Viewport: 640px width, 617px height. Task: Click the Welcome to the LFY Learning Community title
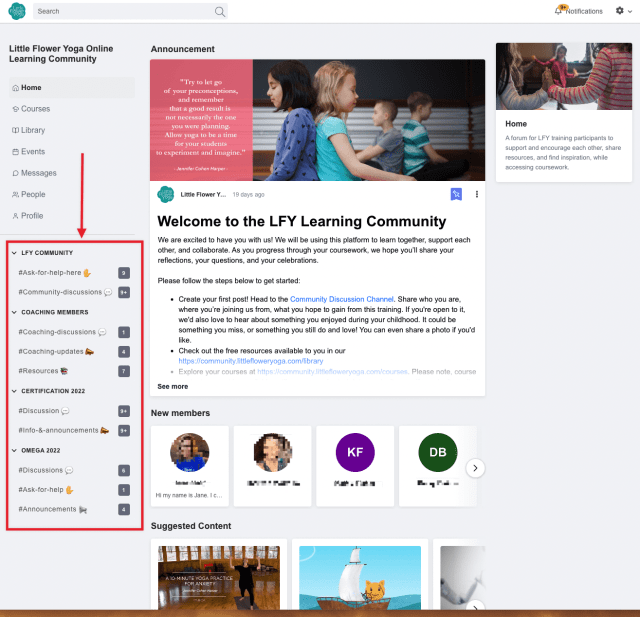pyautogui.click(x=302, y=221)
